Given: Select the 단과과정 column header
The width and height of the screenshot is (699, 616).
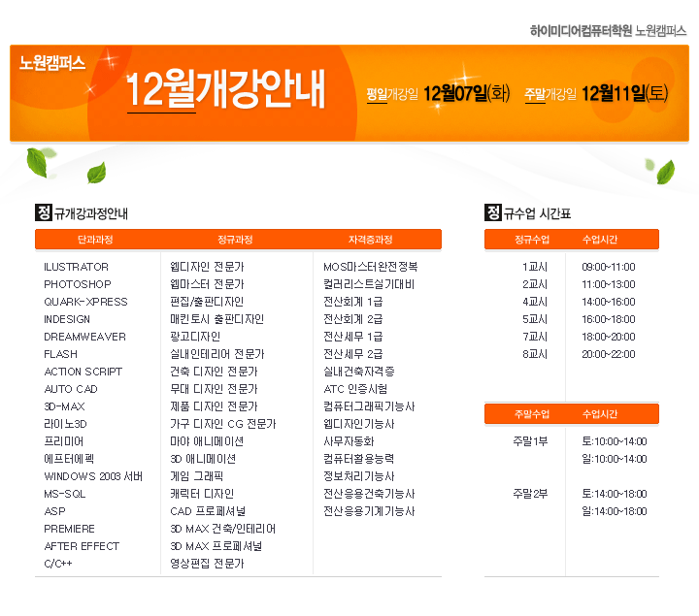Looking at the screenshot, I should [95, 240].
